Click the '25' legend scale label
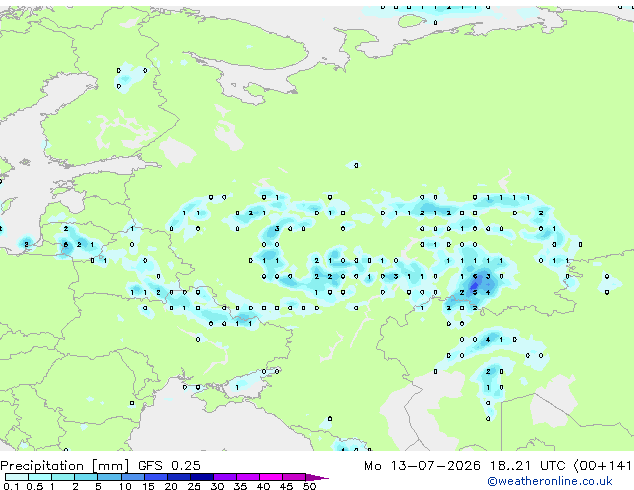The width and height of the screenshot is (634, 490). (x=194, y=486)
